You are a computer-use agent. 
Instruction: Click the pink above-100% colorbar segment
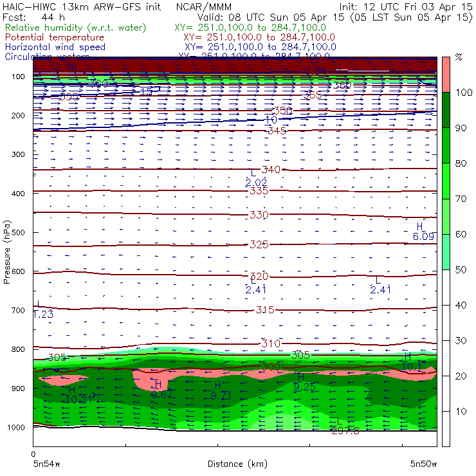pos(446,75)
